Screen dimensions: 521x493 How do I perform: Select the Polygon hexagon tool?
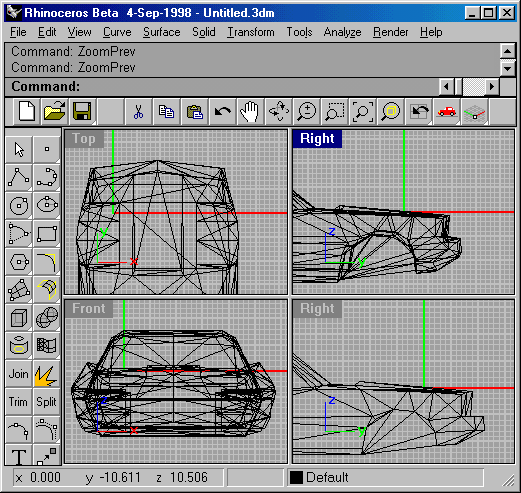pos(19,261)
